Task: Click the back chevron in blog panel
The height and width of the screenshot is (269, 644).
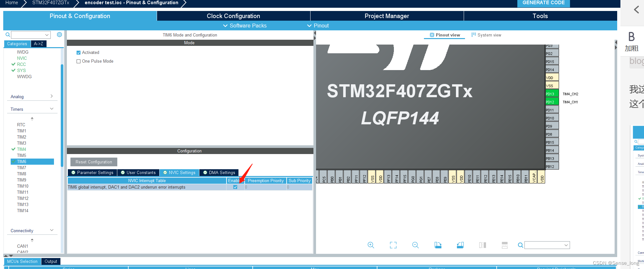Action: click(x=637, y=10)
